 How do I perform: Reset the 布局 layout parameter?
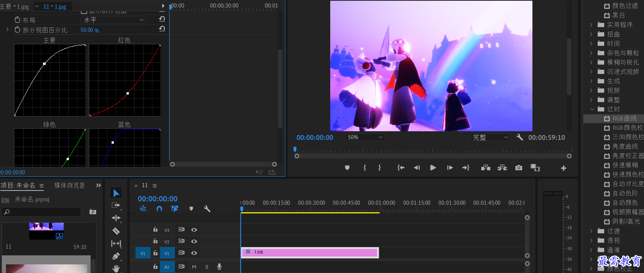[x=162, y=19]
